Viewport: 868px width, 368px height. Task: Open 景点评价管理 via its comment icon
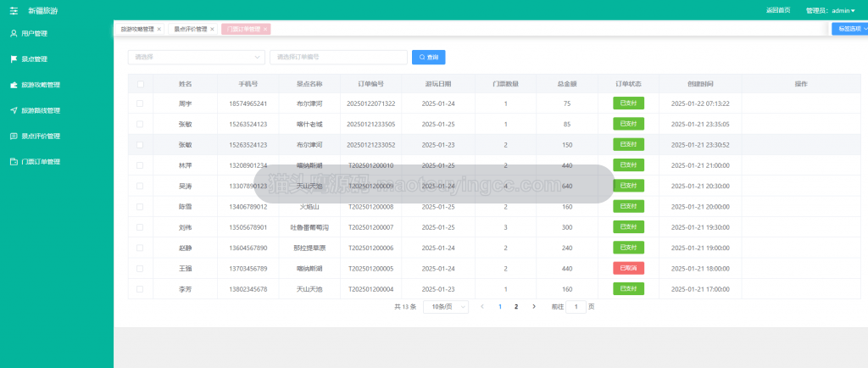coord(14,137)
